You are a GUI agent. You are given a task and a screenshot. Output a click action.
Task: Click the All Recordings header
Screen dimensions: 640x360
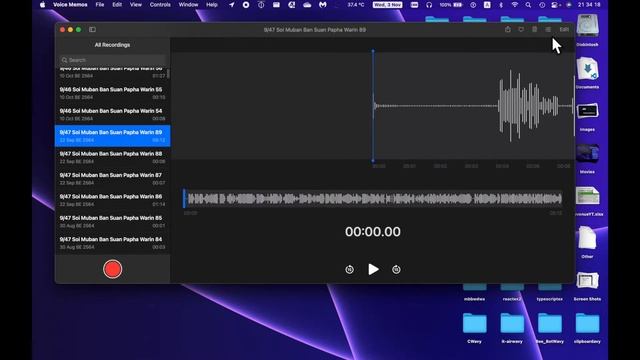112,45
